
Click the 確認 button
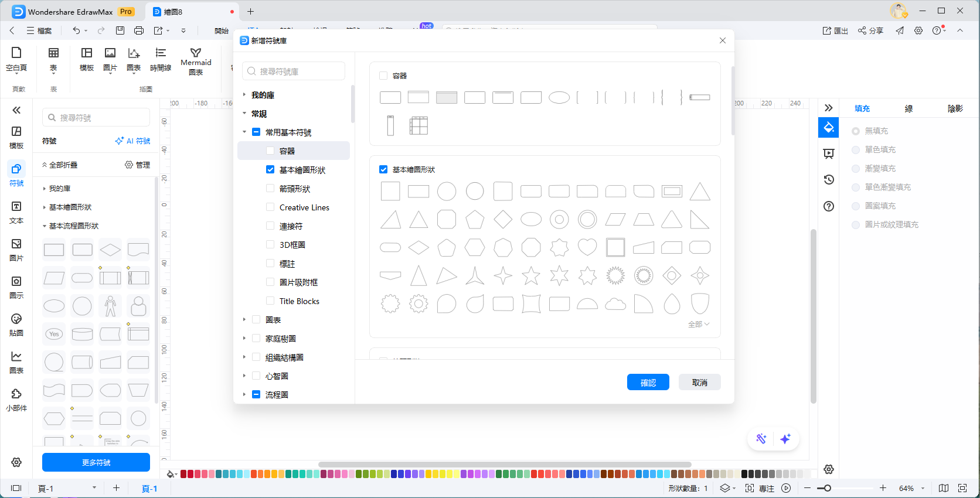click(x=648, y=383)
